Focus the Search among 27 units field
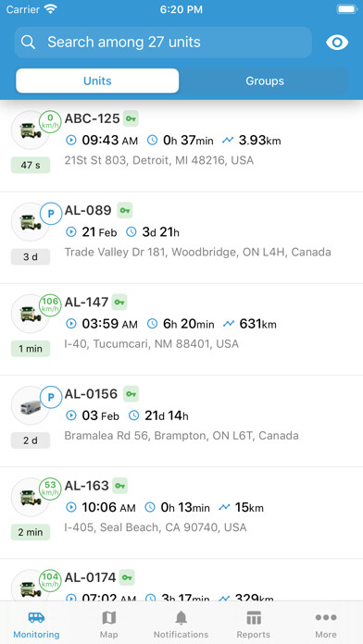Image resolution: width=363 pixels, height=644 pixels. tap(163, 43)
